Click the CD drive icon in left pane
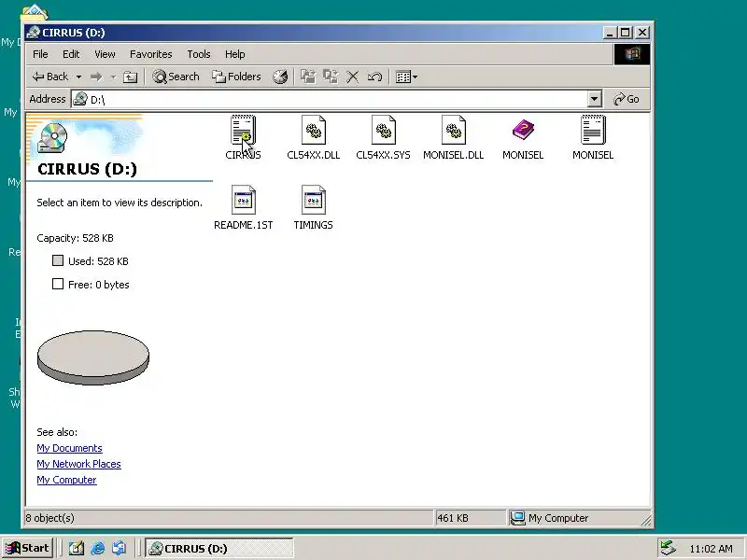 [x=52, y=138]
